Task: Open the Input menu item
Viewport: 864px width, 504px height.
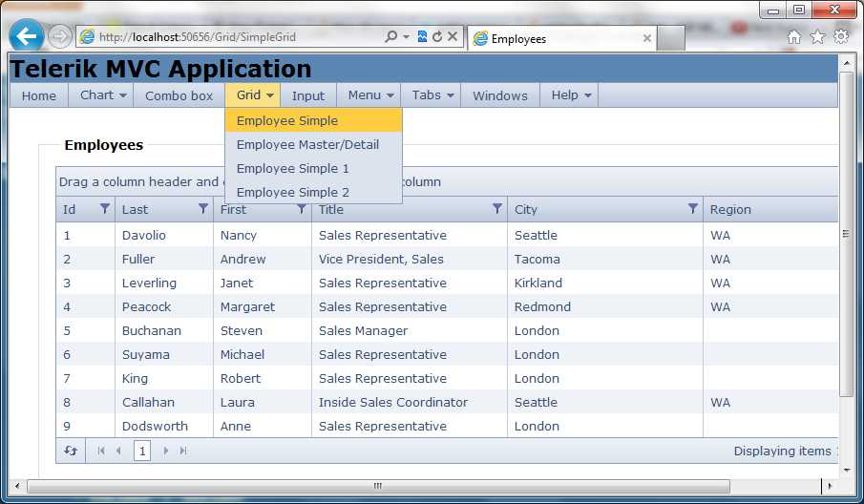Action: 308,95
